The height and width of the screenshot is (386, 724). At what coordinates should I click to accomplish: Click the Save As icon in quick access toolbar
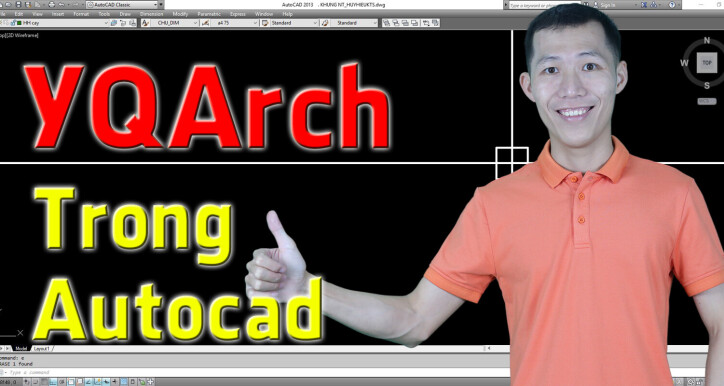27,5
